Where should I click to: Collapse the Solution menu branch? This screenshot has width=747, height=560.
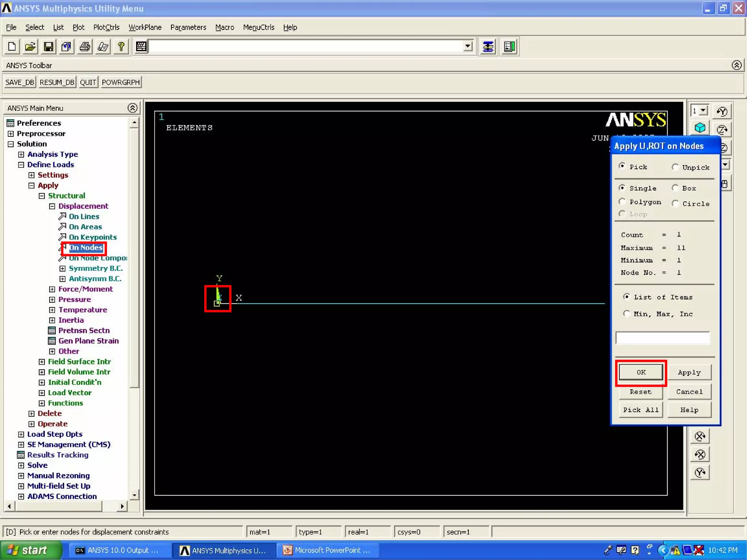coord(11,144)
